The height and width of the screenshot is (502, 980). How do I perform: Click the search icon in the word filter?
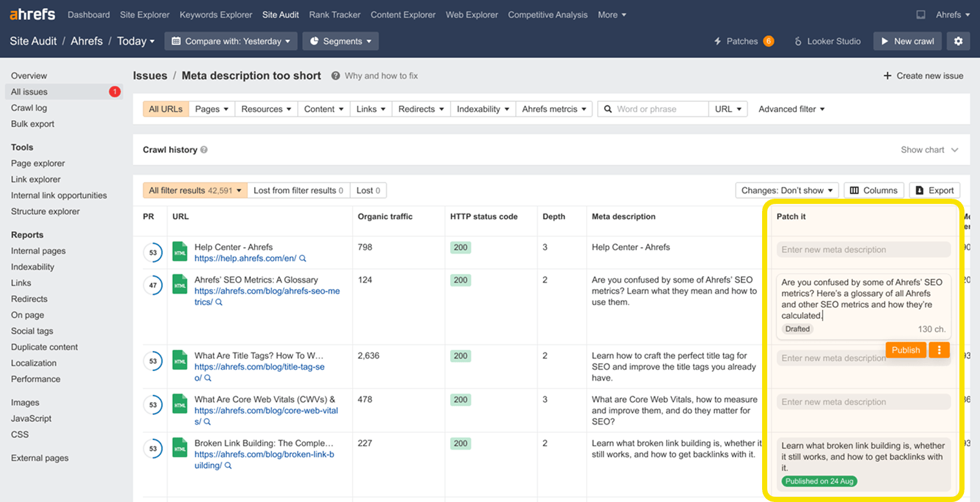[607, 108]
